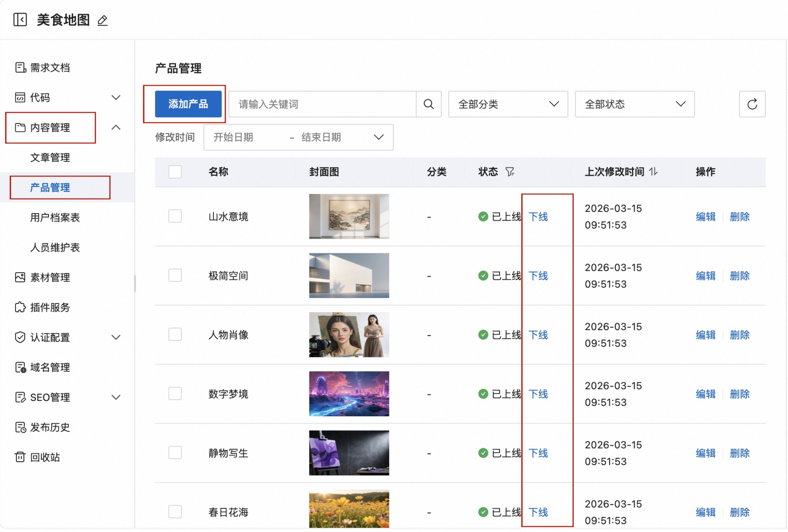This screenshot has height=532, width=788.
Task: Toggle the select-all header checkbox
Action: pyautogui.click(x=175, y=172)
